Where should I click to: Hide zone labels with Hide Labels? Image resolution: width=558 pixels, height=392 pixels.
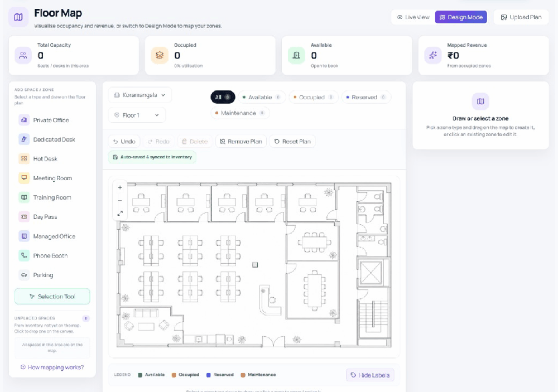click(x=370, y=375)
